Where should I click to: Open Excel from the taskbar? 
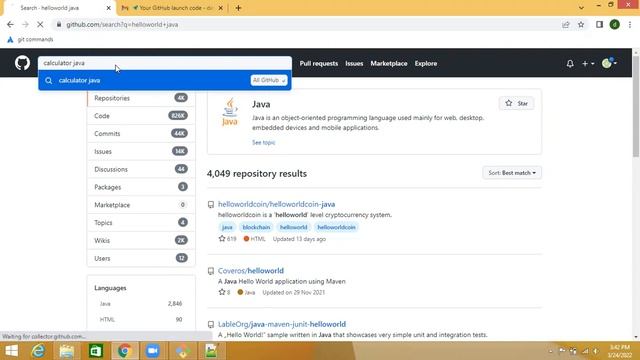point(96,351)
